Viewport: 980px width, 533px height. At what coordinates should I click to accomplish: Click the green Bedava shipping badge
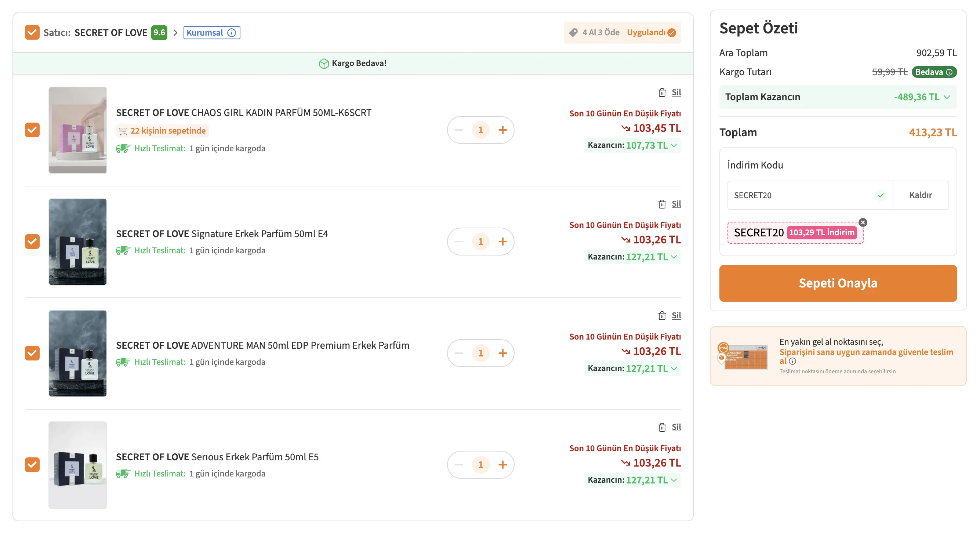[x=934, y=72]
